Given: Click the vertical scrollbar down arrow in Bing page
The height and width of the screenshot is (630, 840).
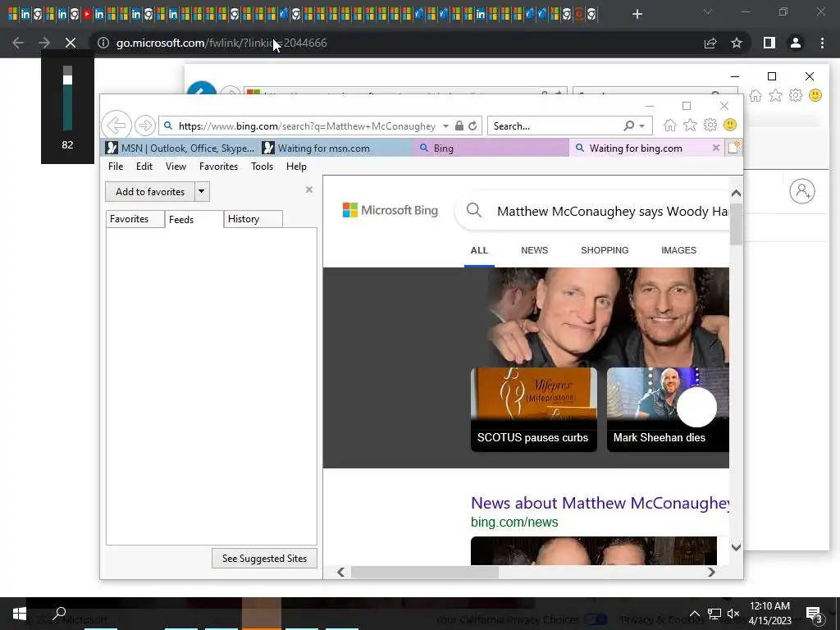Looking at the screenshot, I should 736,547.
